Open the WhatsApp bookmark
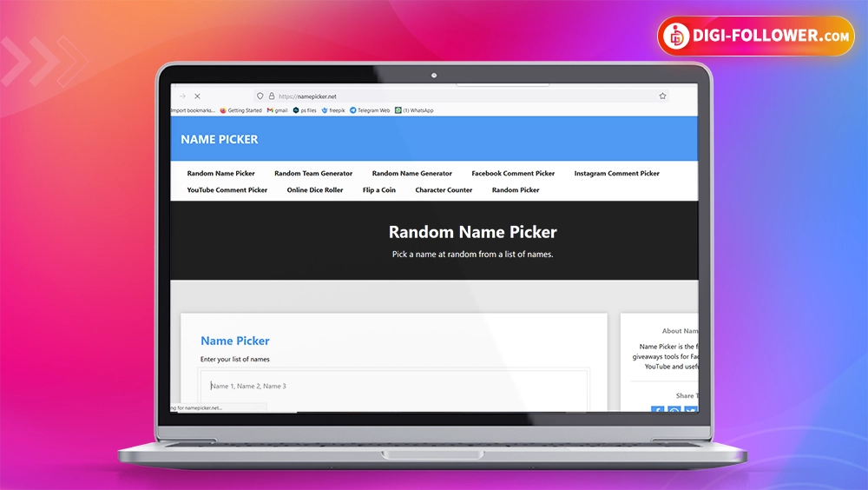Screen dimensions: 868x490 point(414,110)
